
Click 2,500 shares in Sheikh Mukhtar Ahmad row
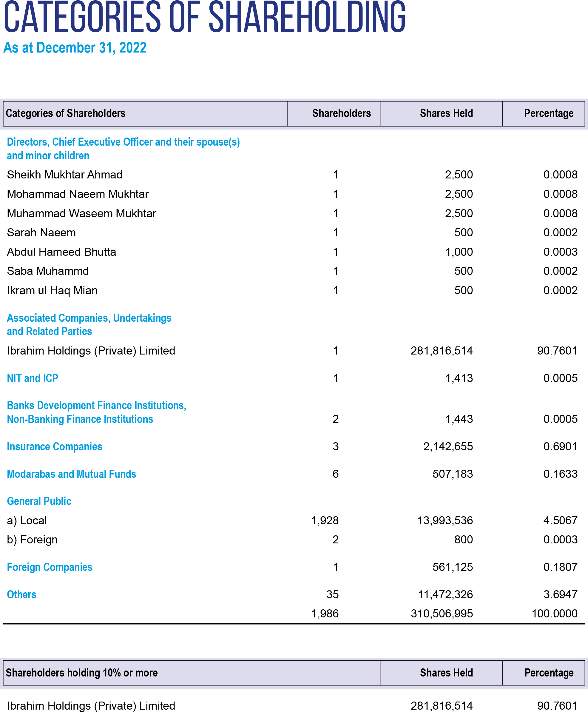click(x=459, y=175)
